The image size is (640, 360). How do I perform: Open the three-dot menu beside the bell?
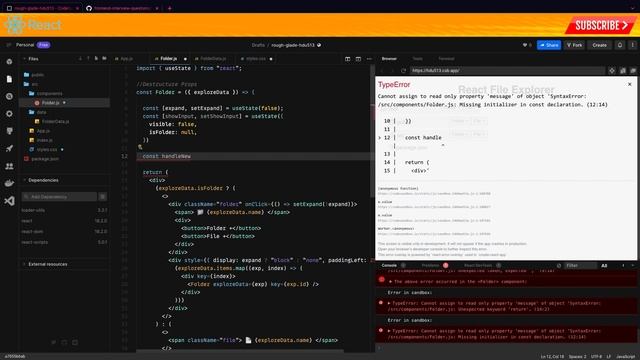633,45
